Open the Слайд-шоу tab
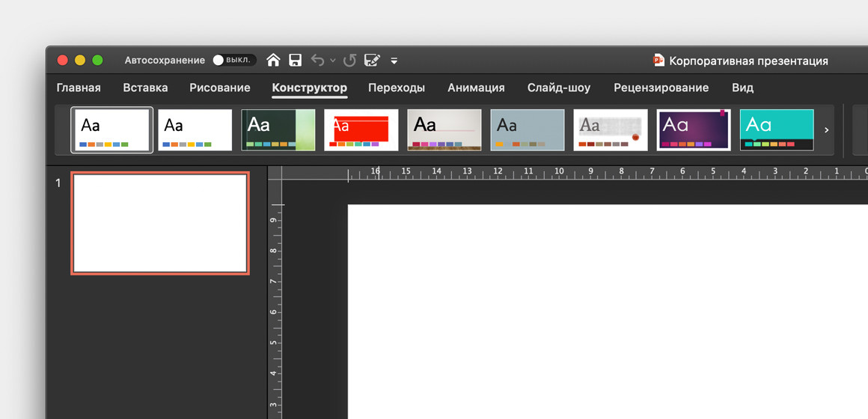The image size is (868, 419). pos(558,88)
